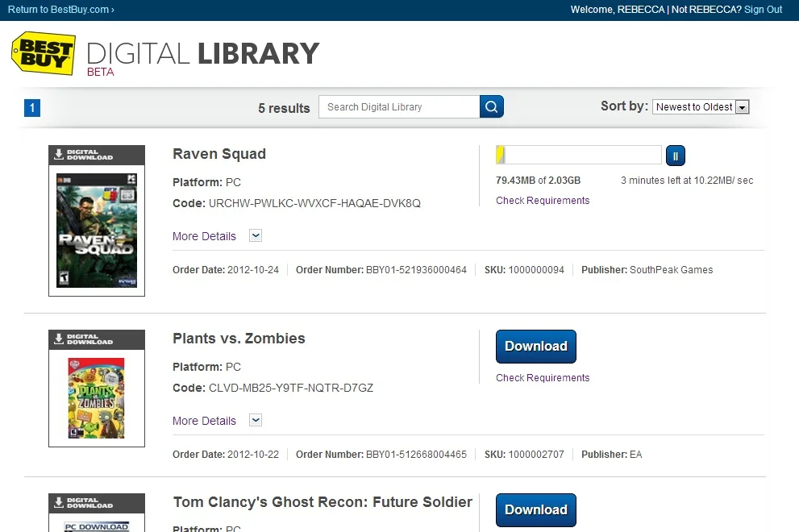Open the Raven Squad cover art thumbnail
The width and height of the screenshot is (799, 532).
coord(97,231)
